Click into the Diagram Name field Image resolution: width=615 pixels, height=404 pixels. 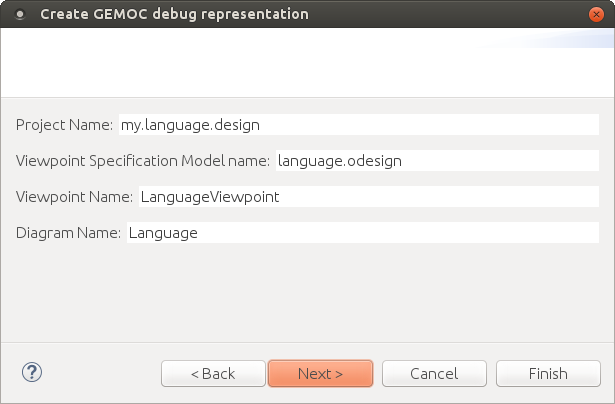click(362, 233)
